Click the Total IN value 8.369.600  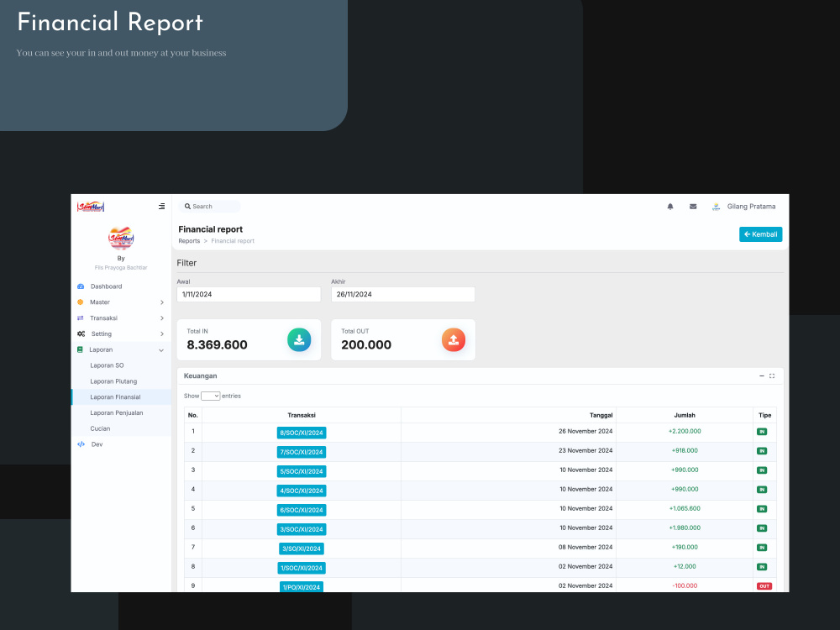[217, 344]
